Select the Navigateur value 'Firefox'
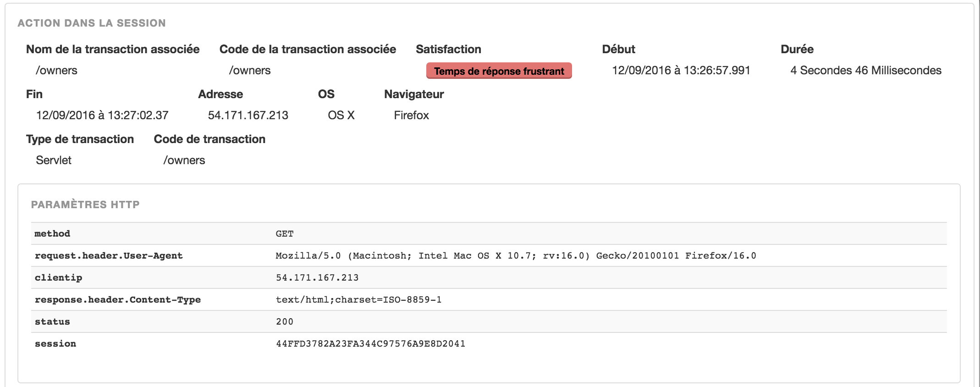The height and width of the screenshot is (387, 980). tap(411, 115)
